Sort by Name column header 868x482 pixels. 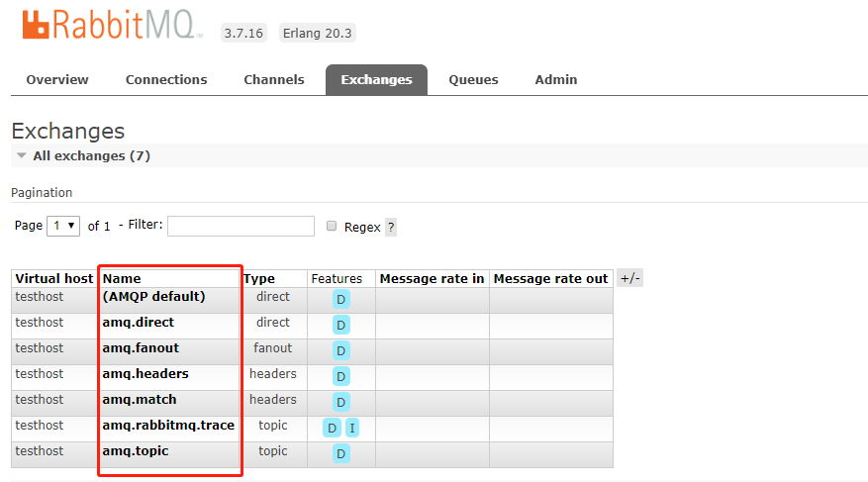[x=122, y=278]
